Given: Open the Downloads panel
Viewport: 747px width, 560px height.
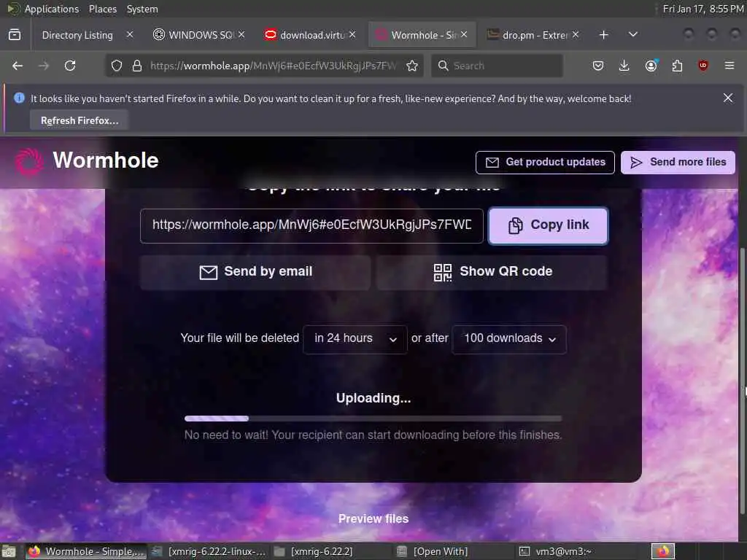Looking at the screenshot, I should pyautogui.click(x=624, y=66).
